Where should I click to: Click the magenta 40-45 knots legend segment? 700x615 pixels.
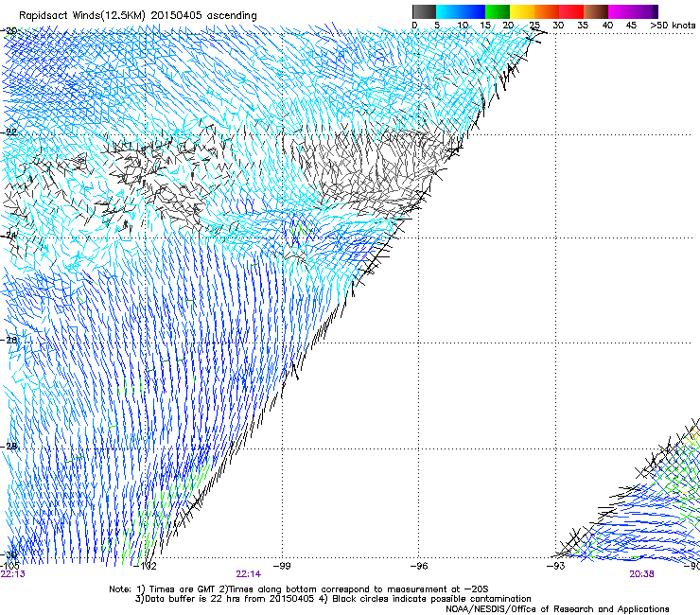[x=621, y=11]
